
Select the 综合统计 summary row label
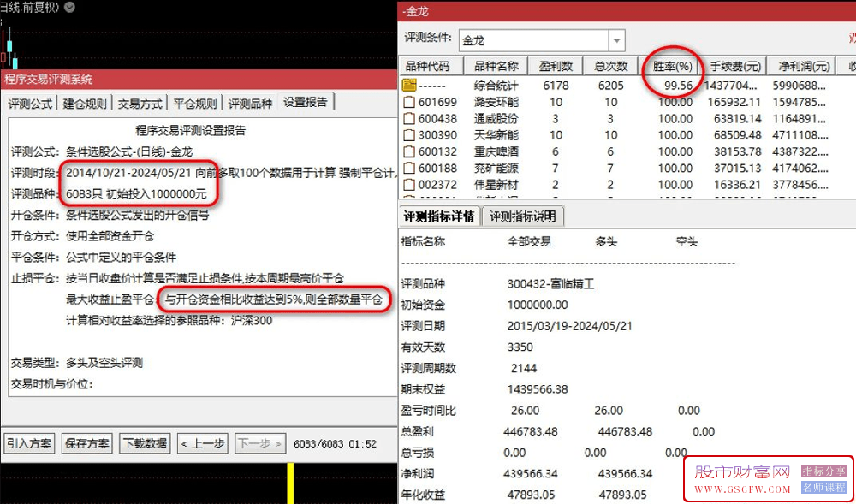(496, 86)
